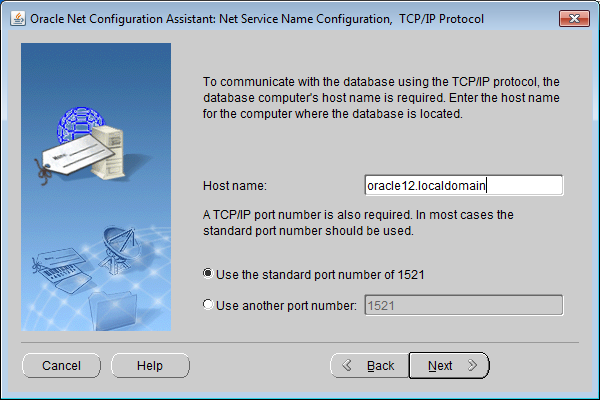Go Back to the previous wizard step
Screen dimensions: 600x400
tap(370, 366)
